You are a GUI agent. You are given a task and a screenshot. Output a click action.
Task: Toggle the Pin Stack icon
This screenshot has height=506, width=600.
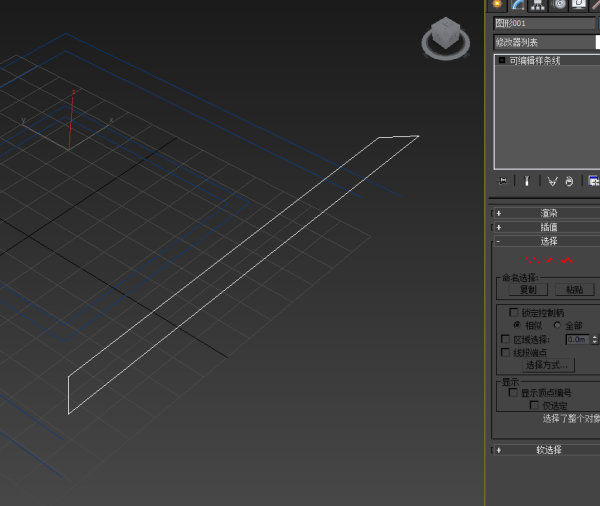(x=502, y=181)
